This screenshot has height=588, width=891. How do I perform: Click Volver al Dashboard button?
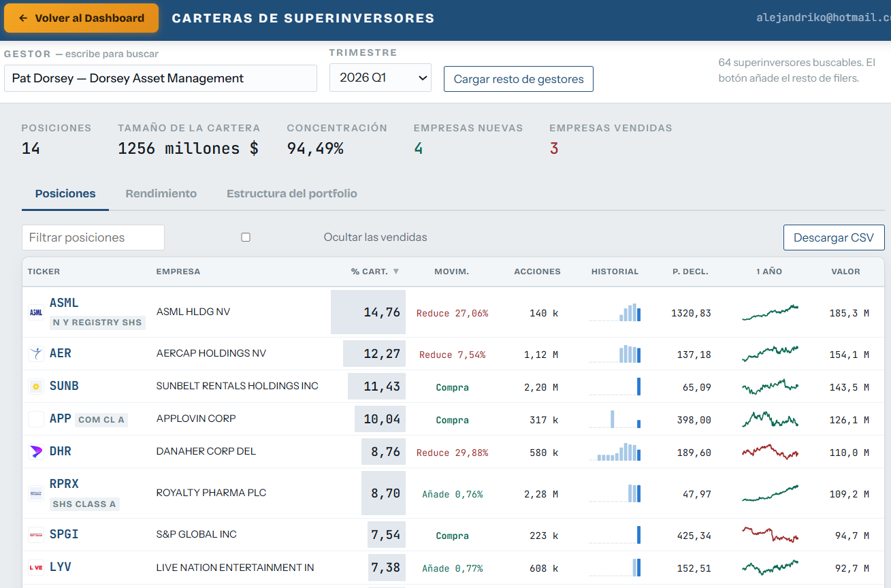coord(82,18)
